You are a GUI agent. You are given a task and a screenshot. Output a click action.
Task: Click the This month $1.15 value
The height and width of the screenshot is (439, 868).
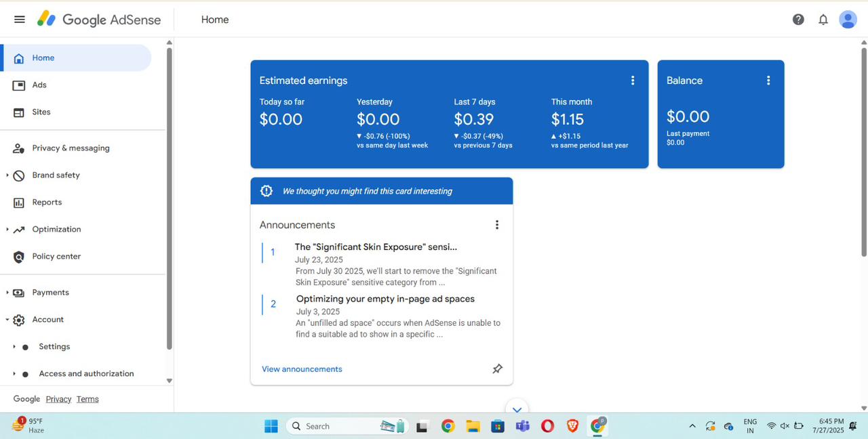(x=568, y=119)
